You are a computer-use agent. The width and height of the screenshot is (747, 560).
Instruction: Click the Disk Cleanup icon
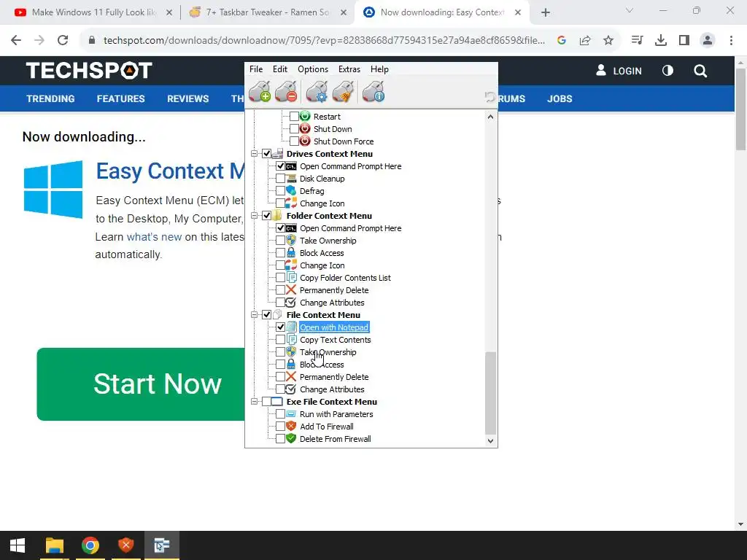(291, 178)
